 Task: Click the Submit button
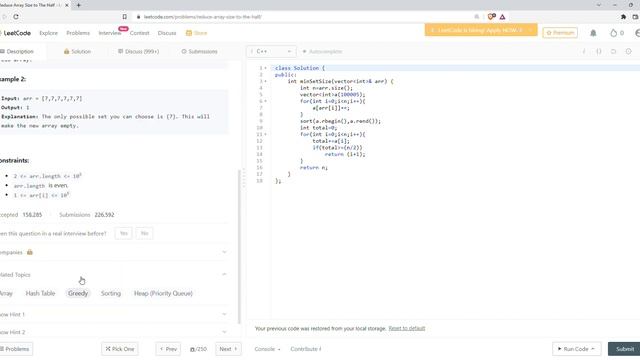pyautogui.click(x=624, y=349)
